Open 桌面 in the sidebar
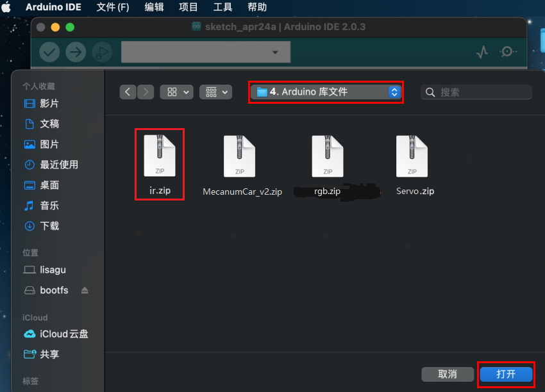This screenshot has width=545, height=392. [x=42, y=185]
